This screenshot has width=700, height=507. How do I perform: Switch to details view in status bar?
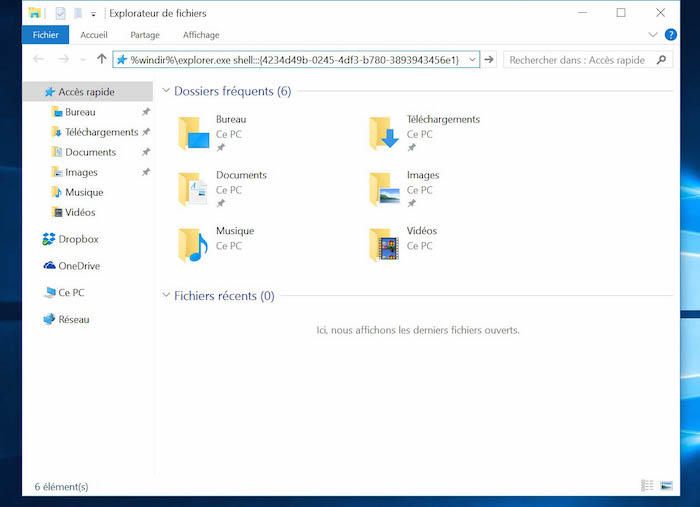click(x=647, y=486)
